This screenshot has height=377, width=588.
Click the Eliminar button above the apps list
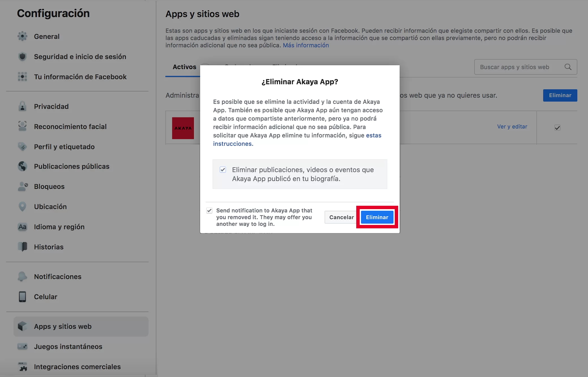tap(560, 95)
